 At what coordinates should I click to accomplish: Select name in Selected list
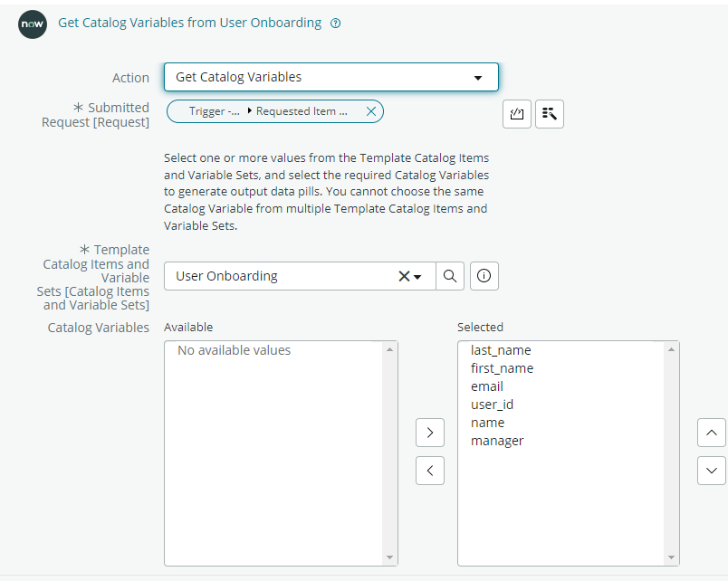click(487, 423)
